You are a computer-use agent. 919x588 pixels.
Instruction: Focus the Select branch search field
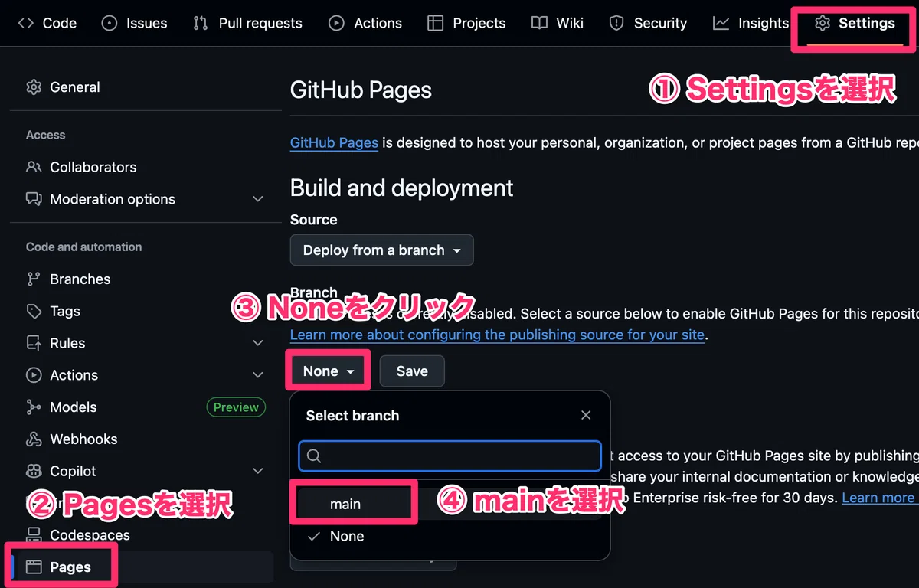click(x=450, y=456)
